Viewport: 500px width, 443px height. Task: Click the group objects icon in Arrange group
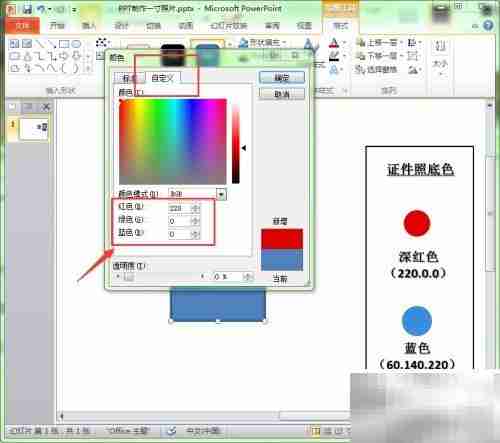pos(412,56)
